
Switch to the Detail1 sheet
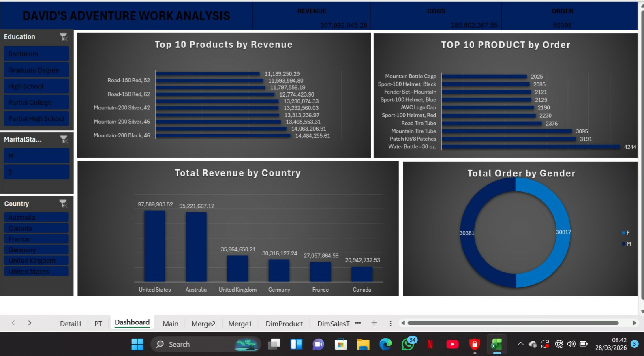coord(71,324)
